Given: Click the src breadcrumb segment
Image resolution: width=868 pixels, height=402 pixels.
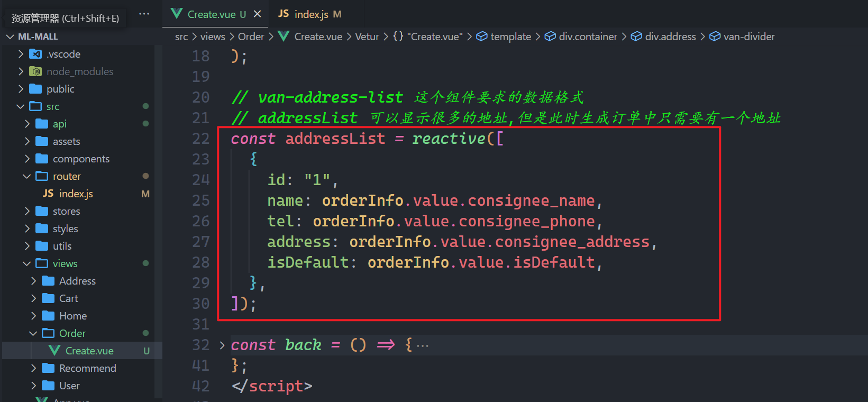Looking at the screenshot, I should tap(181, 36).
